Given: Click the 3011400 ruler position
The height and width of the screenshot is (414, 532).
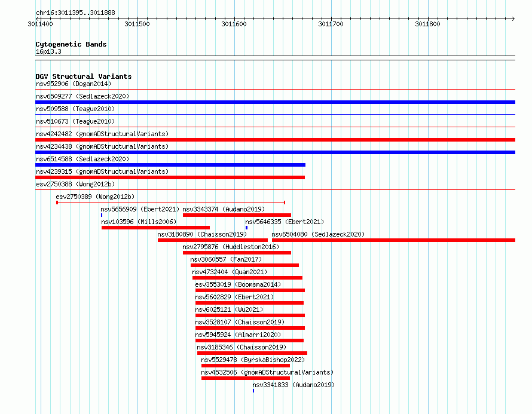Looking at the screenshot, I should click(41, 24).
